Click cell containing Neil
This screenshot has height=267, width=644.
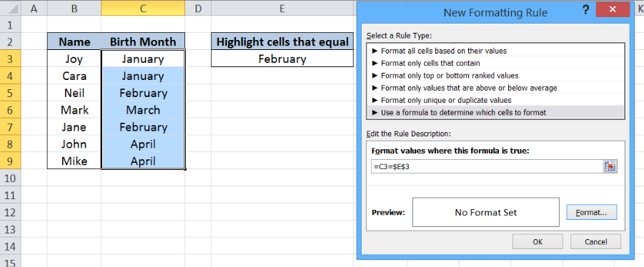pyautogui.click(x=74, y=93)
